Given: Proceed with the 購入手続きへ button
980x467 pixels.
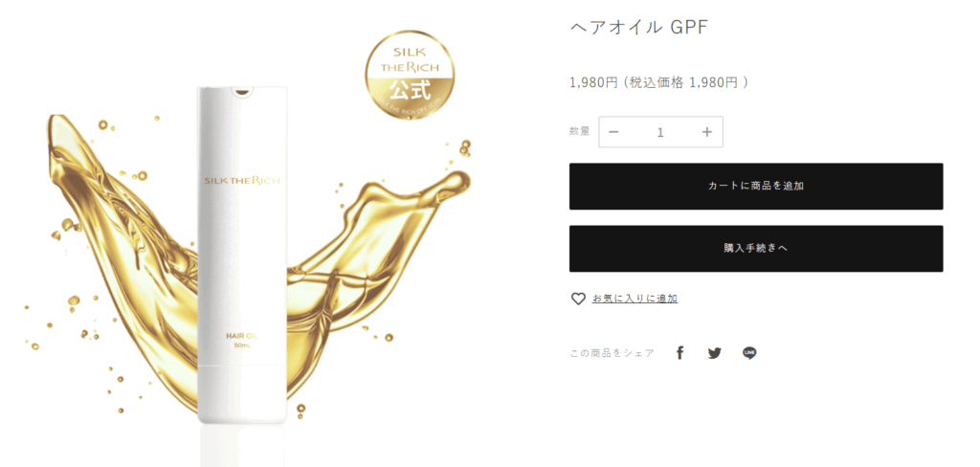Looking at the screenshot, I should point(756,248).
